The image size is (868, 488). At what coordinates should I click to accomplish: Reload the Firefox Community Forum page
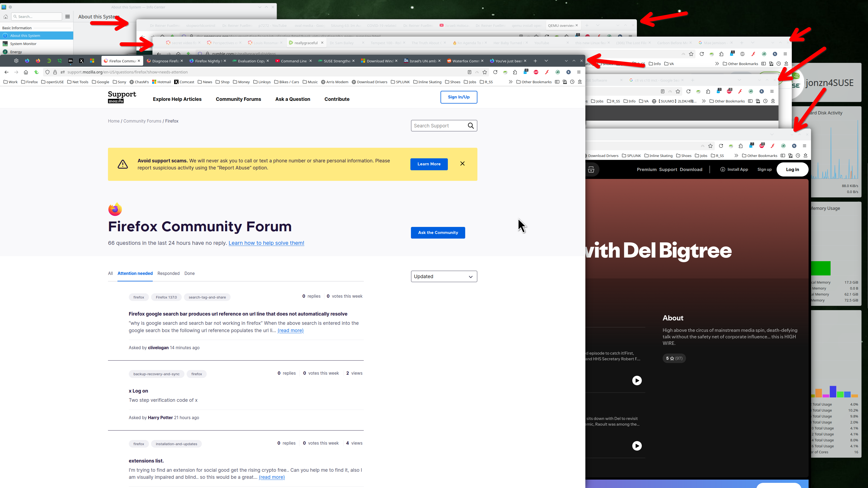point(495,72)
